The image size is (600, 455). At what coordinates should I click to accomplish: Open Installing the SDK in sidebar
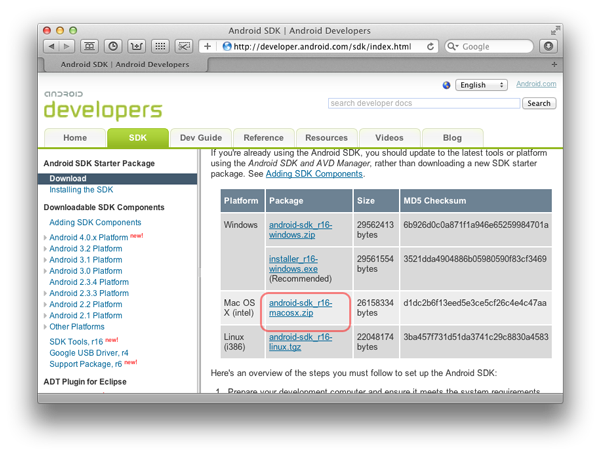click(81, 190)
